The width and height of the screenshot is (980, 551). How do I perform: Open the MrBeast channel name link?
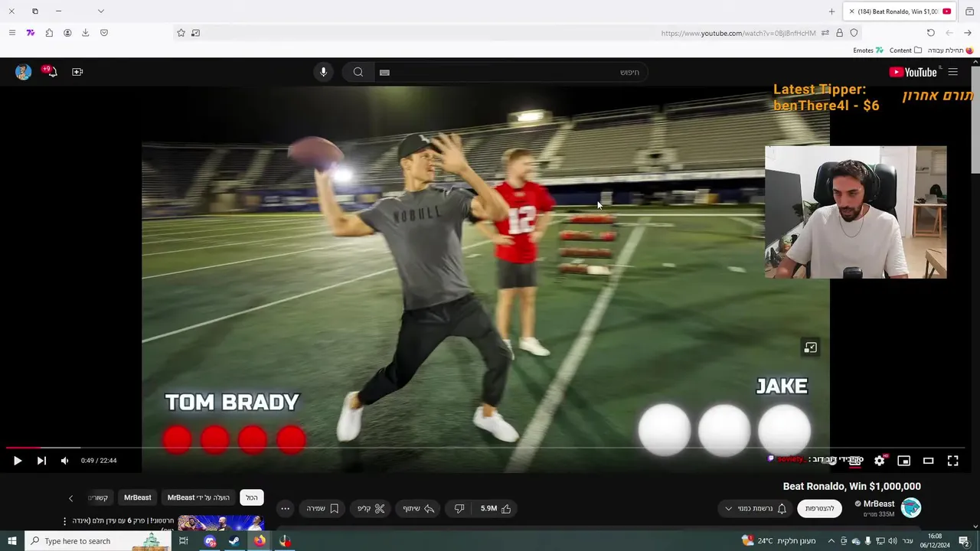(879, 504)
